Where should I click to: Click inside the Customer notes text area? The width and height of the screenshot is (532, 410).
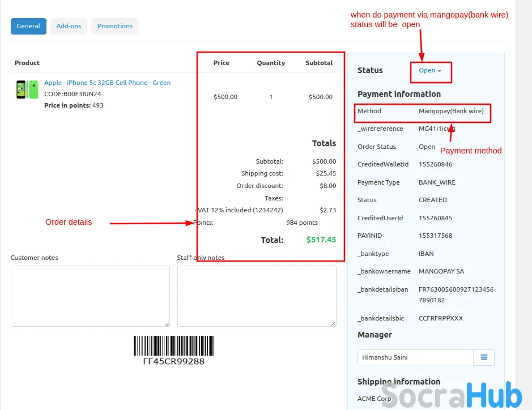click(90, 296)
